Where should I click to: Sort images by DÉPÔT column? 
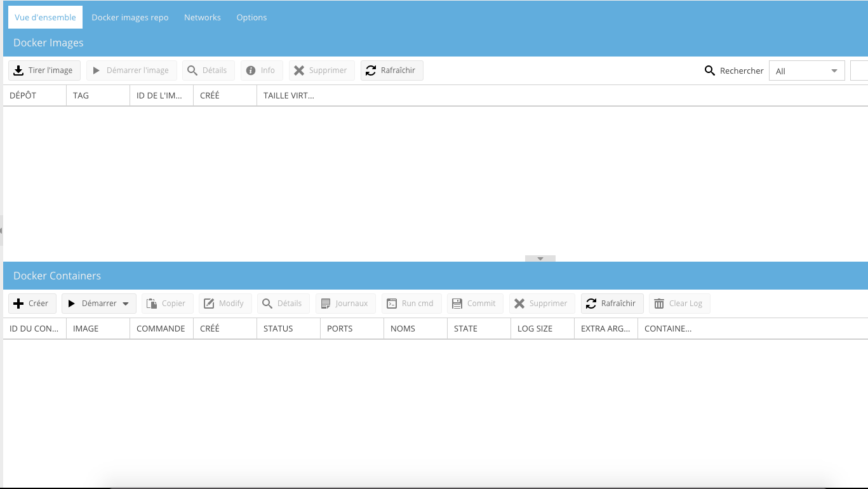(x=35, y=95)
